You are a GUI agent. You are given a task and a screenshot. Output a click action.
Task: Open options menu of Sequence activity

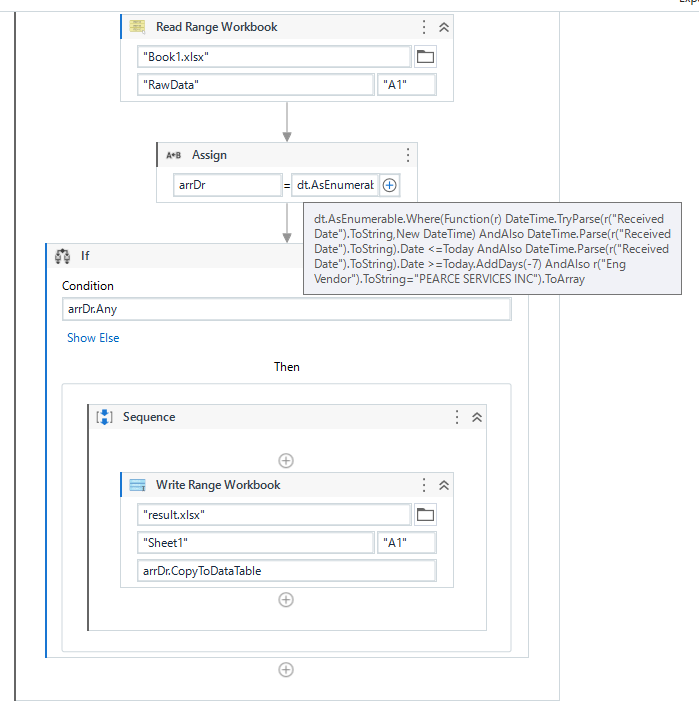pyautogui.click(x=457, y=417)
